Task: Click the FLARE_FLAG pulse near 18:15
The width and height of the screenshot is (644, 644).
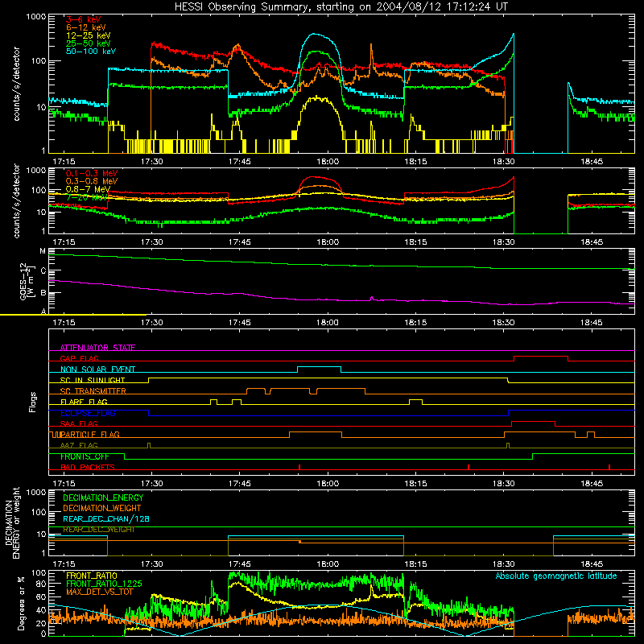Action: [415, 399]
